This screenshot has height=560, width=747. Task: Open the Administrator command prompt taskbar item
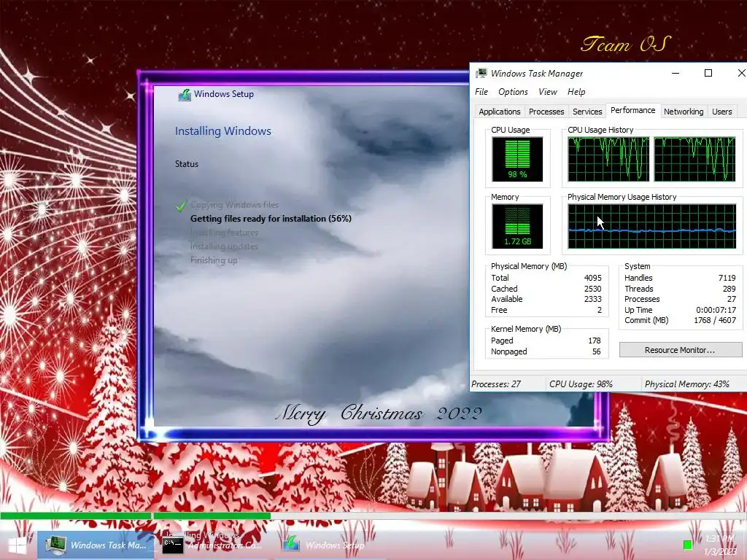(213, 545)
